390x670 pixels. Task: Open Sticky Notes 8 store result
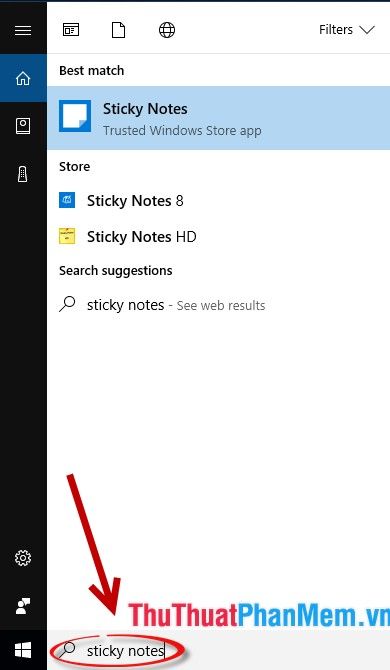218,200
